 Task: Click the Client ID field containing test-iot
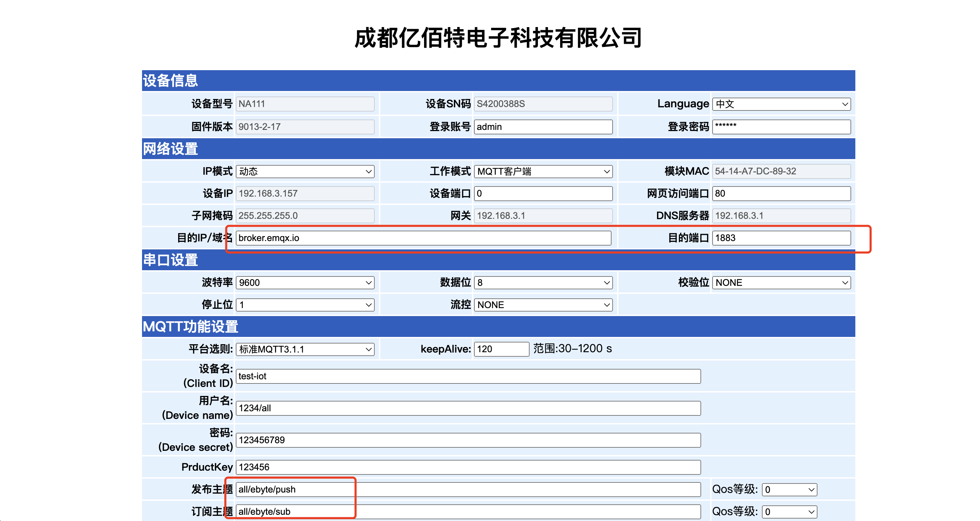click(x=468, y=376)
